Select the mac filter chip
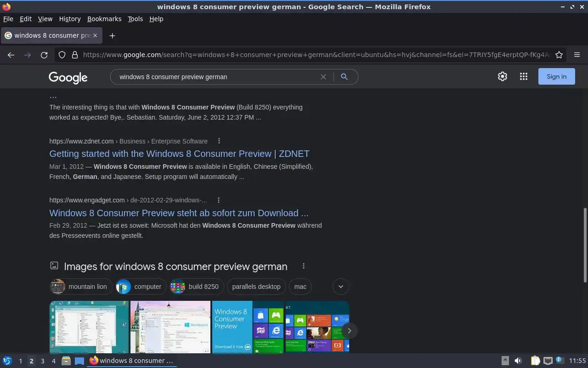The image size is (588, 368). click(300, 287)
